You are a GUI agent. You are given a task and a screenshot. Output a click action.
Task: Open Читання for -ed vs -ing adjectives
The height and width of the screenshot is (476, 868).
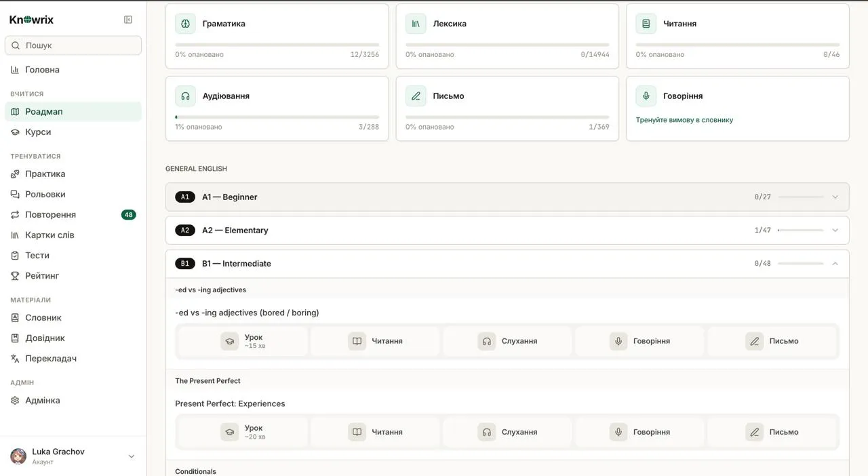[375, 341]
